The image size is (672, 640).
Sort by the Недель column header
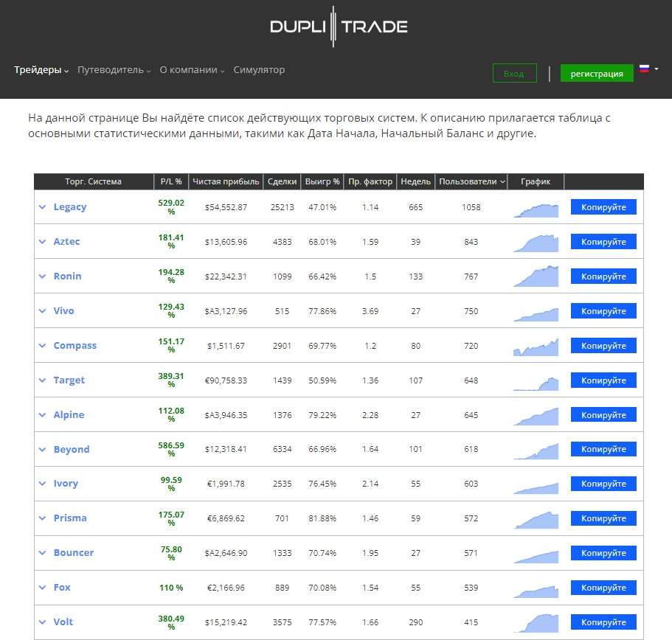(416, 181)
